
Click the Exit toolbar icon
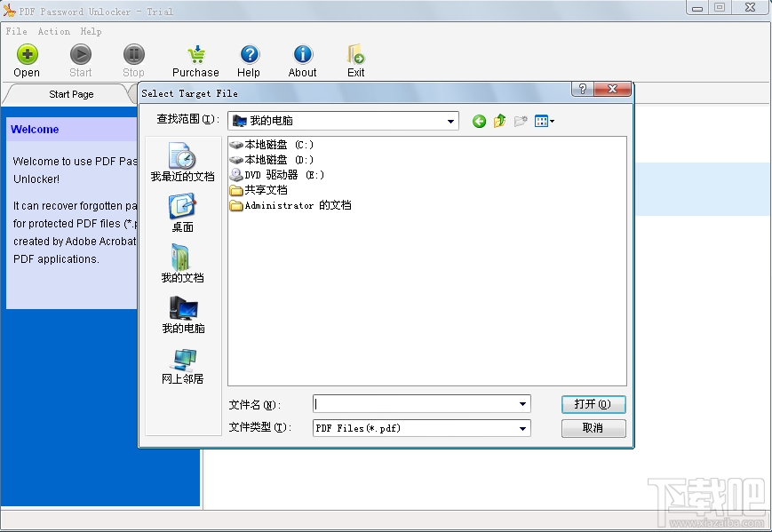(x=355, y=59)
